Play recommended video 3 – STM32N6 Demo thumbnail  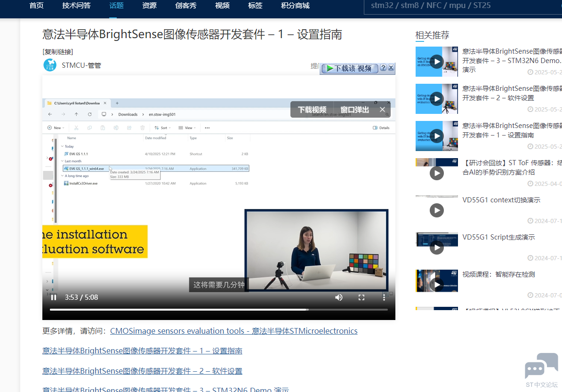(436, 62)
